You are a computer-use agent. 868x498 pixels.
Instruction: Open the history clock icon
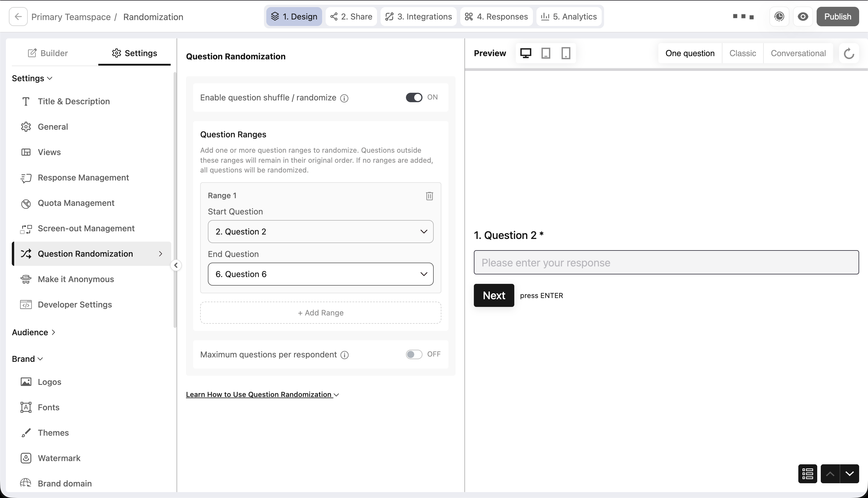pos(779,17)
